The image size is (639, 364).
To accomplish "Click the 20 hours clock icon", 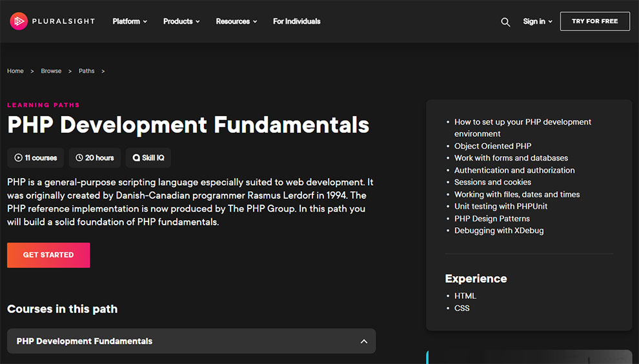I will click(79, 157).
